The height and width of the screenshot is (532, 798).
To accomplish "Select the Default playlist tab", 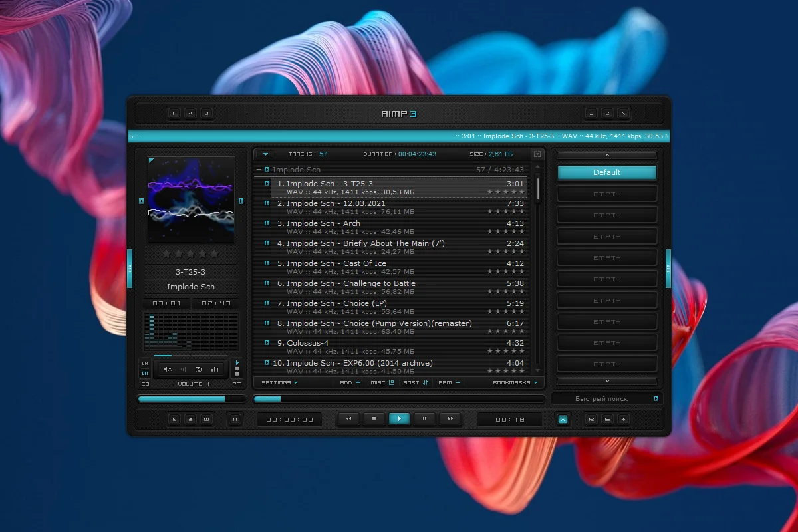I will point(606,172).
